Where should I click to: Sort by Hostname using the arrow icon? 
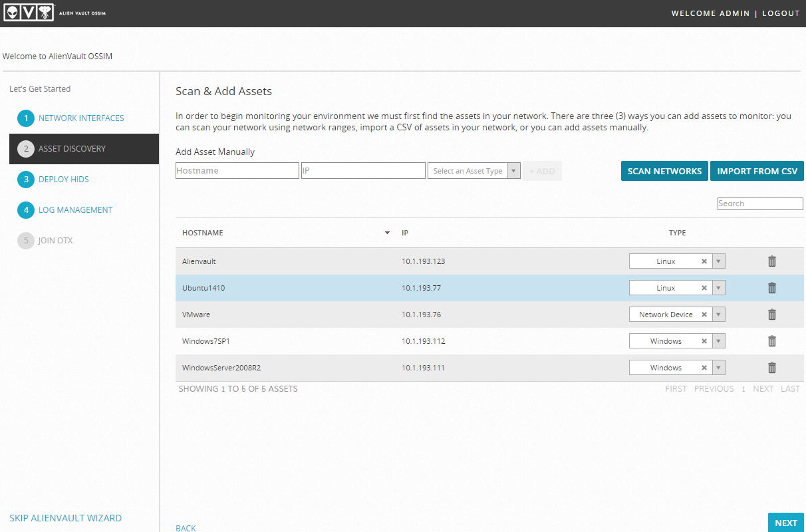point(388,233)
